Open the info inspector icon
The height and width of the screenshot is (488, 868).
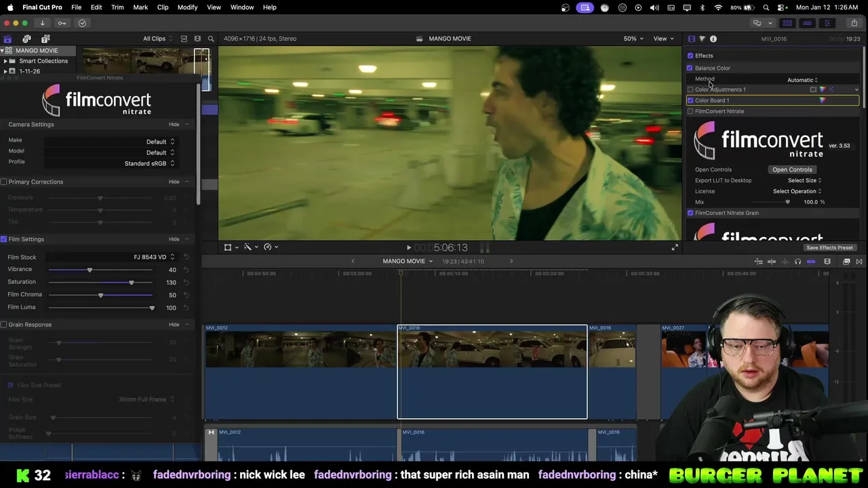click(713, 39)
